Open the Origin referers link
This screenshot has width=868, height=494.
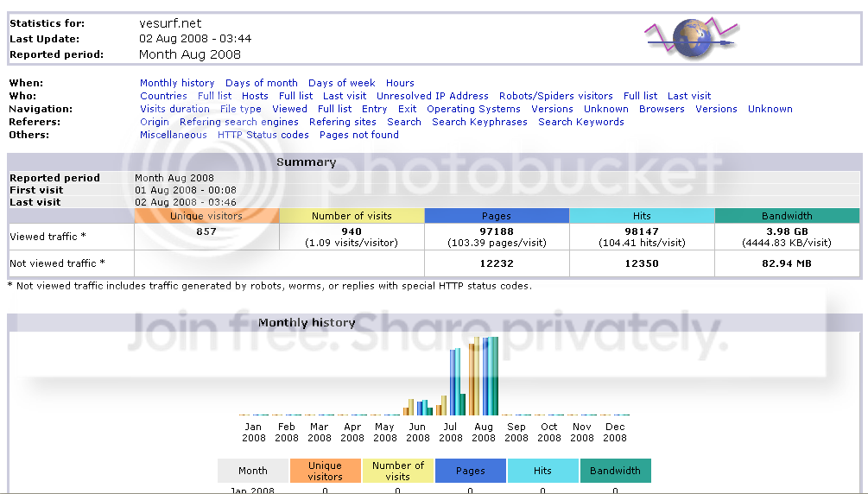pos(154,122)
